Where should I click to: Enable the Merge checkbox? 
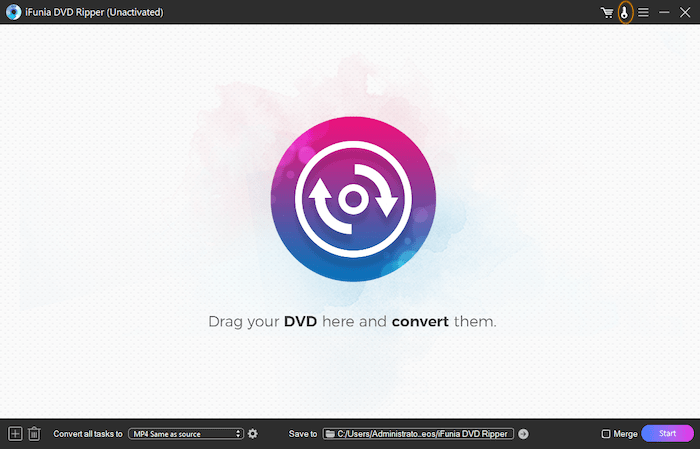pos(606,433)
